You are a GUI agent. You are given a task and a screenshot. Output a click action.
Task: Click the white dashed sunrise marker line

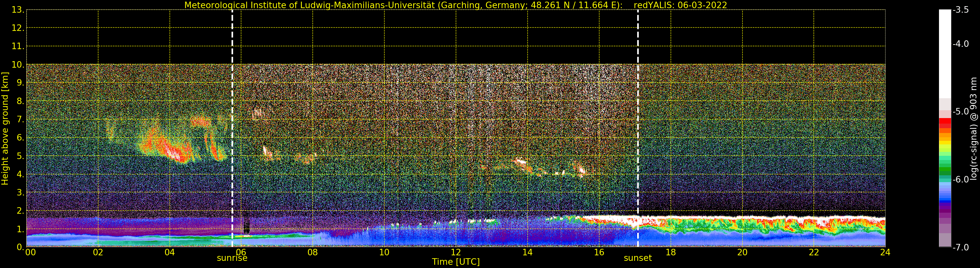(232, 128)
